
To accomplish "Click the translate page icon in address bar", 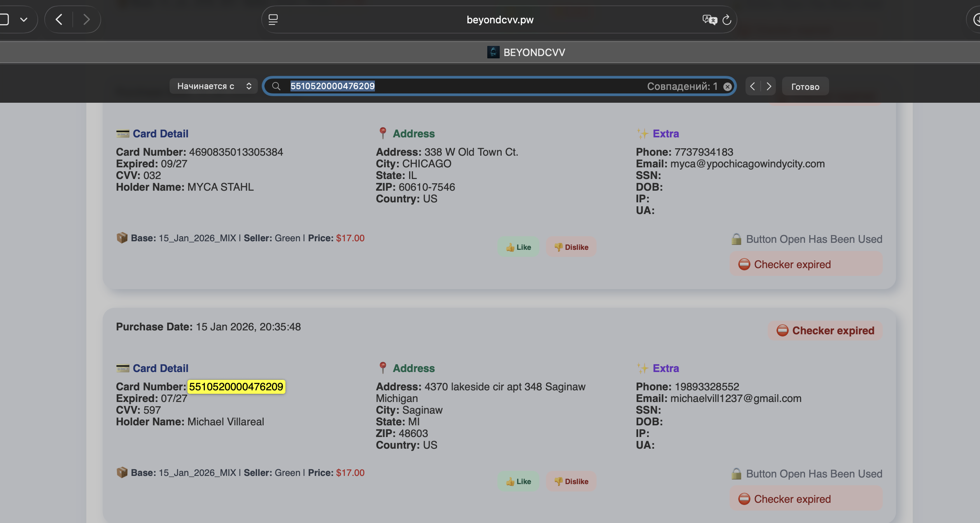I will 709,19.
